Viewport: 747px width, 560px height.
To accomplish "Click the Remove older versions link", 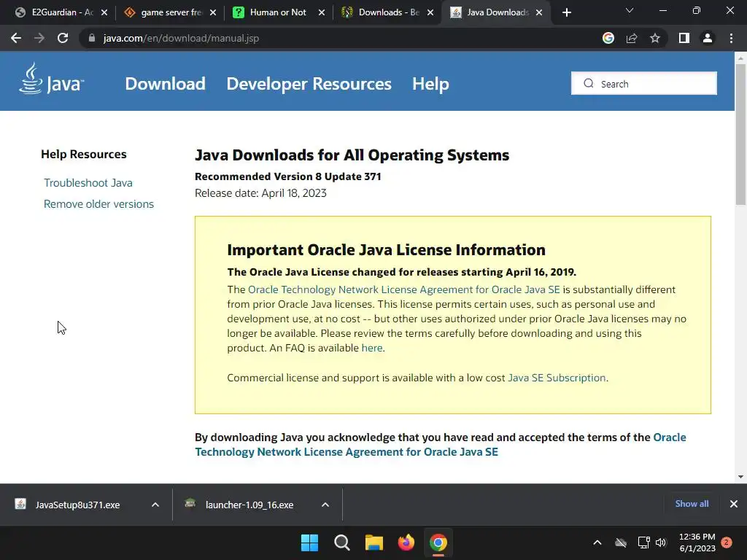I will point(98,204).
